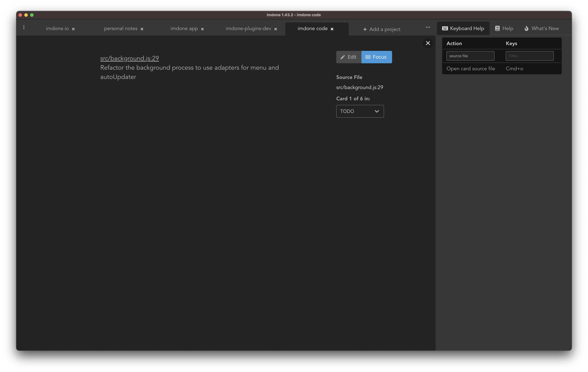Open the TODO list dropdown
The width and height of the screenshot is (588, 372).
pos(360,111)
